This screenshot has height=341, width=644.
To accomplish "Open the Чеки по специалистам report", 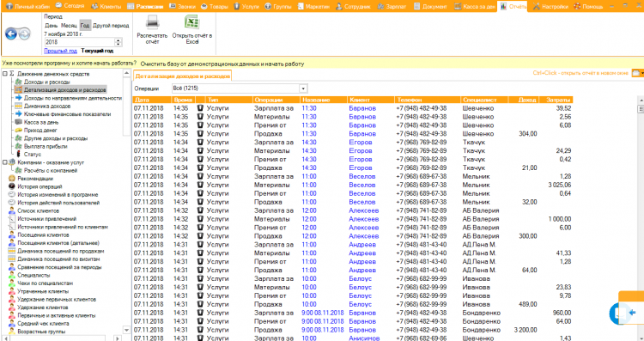I will click(x=46, y=283).
